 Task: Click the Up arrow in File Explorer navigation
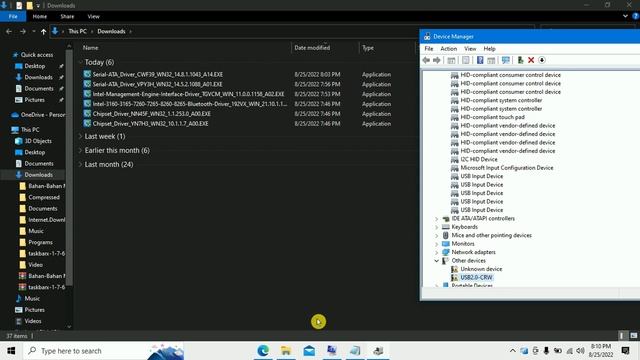(x=43, y=31)
